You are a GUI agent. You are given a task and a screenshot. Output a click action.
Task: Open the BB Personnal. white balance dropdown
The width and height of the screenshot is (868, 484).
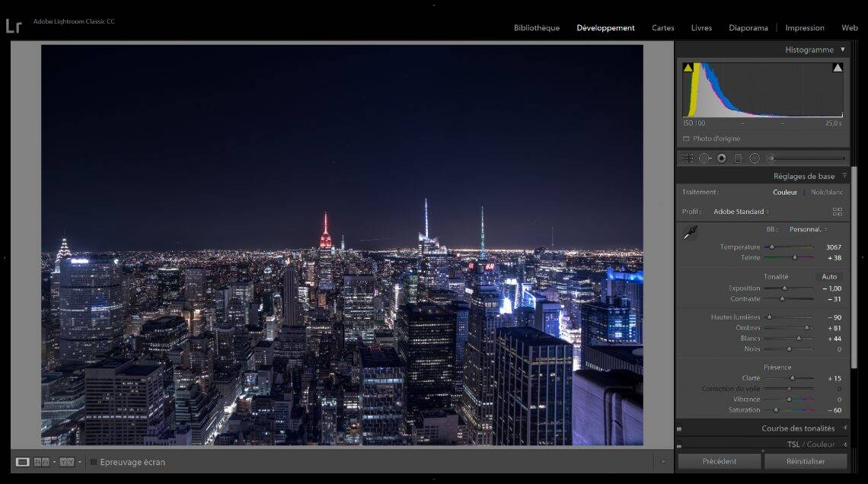(808, 230)
